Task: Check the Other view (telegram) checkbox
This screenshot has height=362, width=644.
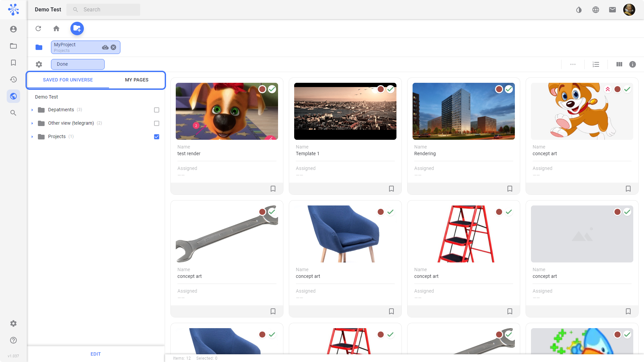Action: pos(157,123)
